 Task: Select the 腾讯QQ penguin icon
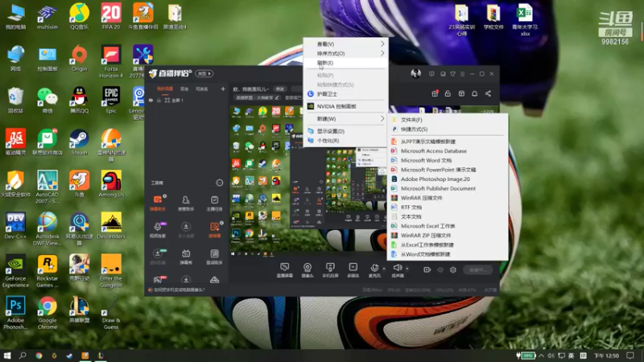tap(79, 100)
